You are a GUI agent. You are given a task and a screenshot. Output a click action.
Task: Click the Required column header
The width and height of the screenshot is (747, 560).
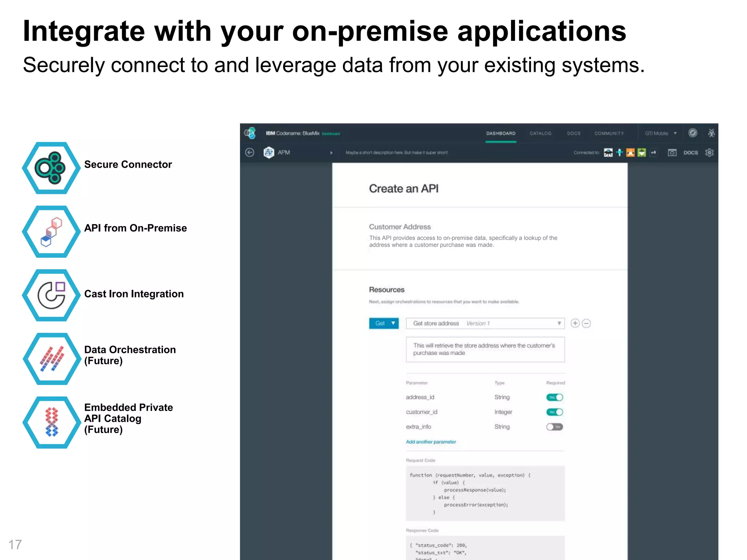click(555, 383)
